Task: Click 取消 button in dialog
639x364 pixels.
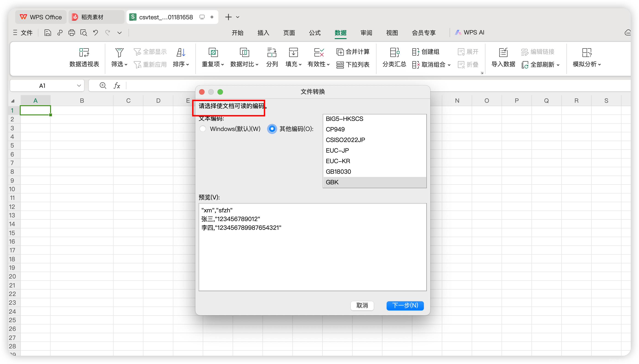Action: pyautogui.click(x=362, y=305)
